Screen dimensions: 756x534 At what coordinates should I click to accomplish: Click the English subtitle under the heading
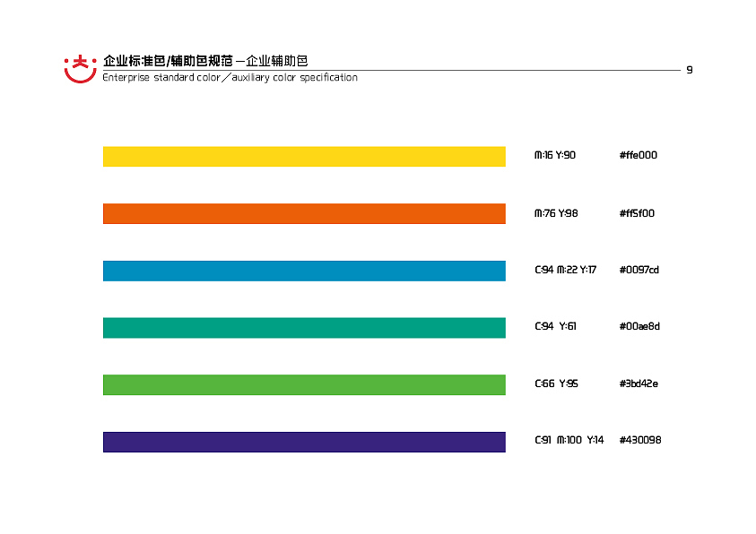[229, 77]
